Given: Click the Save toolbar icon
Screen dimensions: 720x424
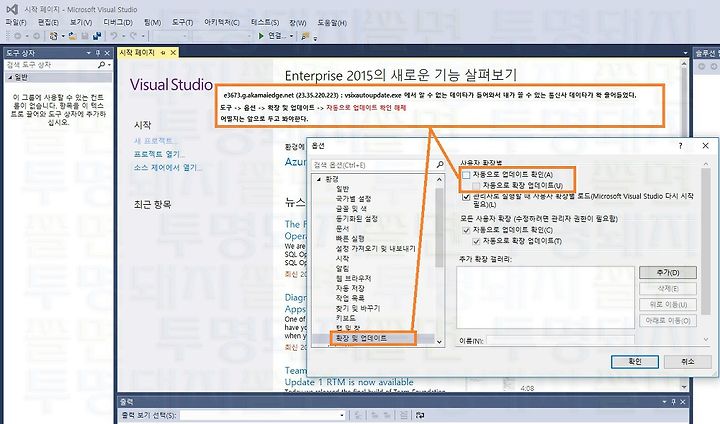Looking at the screenshot, I should pos(85,36).
